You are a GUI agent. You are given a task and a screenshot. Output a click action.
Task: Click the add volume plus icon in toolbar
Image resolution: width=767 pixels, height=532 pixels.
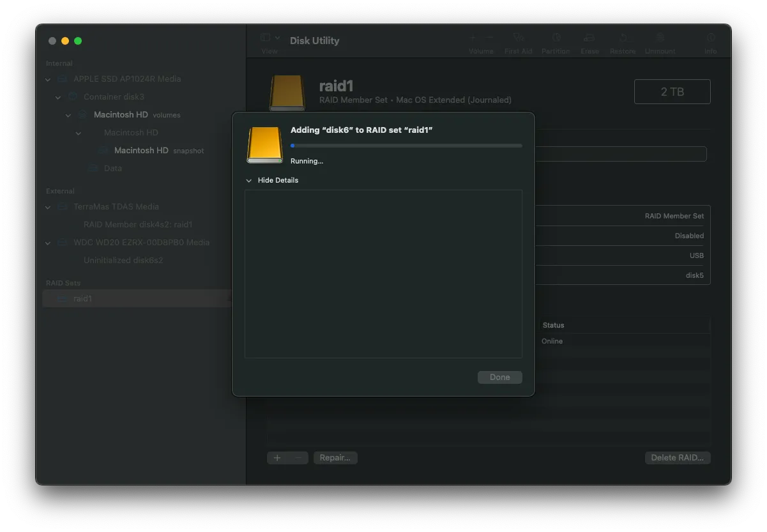tap(473, 38)
